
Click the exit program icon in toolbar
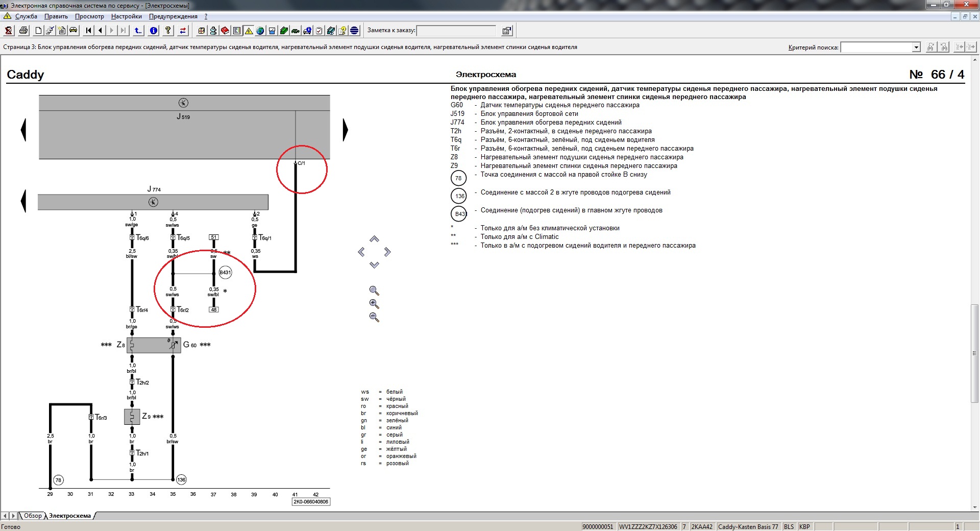pos(9,31)
